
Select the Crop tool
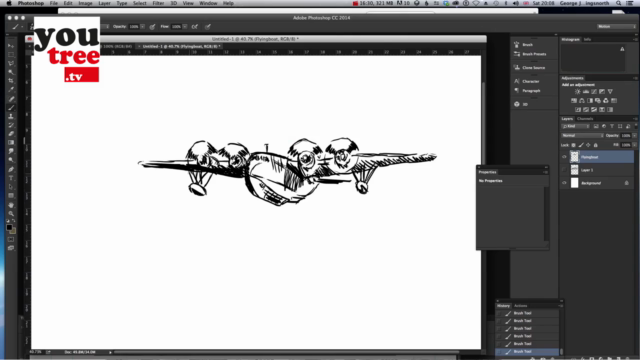coord(11,81)
